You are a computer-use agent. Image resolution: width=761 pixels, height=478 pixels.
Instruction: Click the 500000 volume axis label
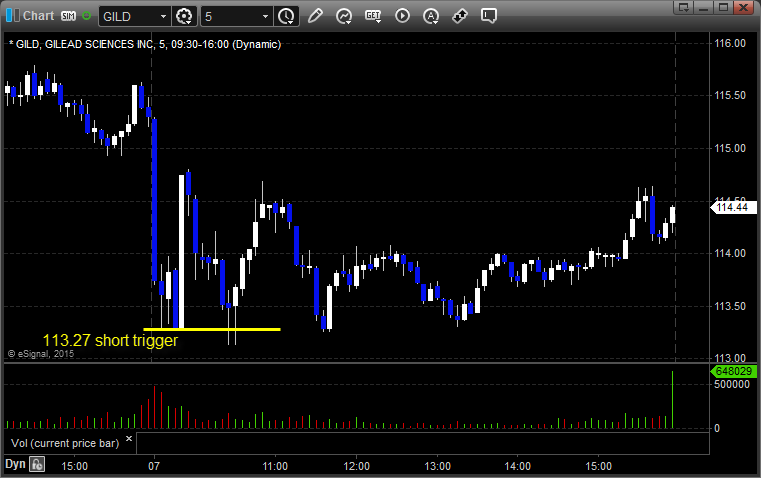tap(732, 384)
